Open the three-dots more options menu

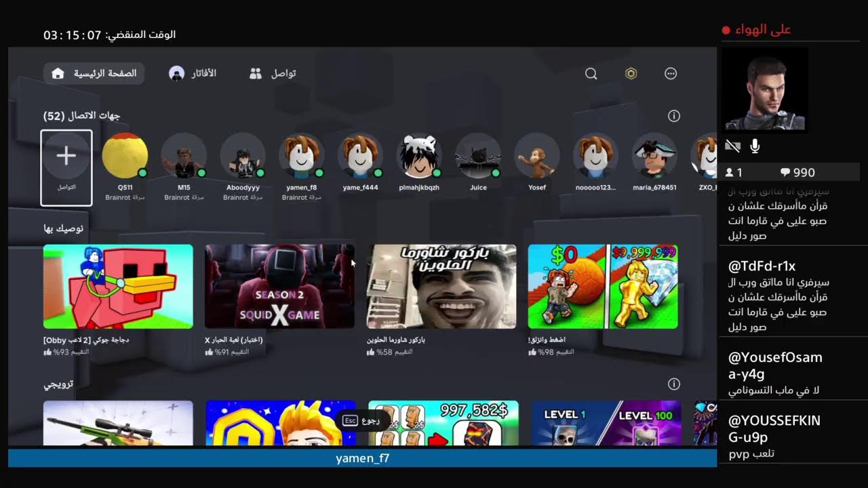(671, 74)
